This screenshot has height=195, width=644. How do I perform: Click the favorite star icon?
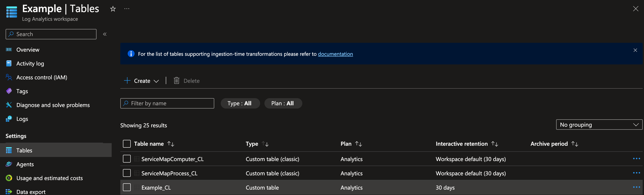113,9
